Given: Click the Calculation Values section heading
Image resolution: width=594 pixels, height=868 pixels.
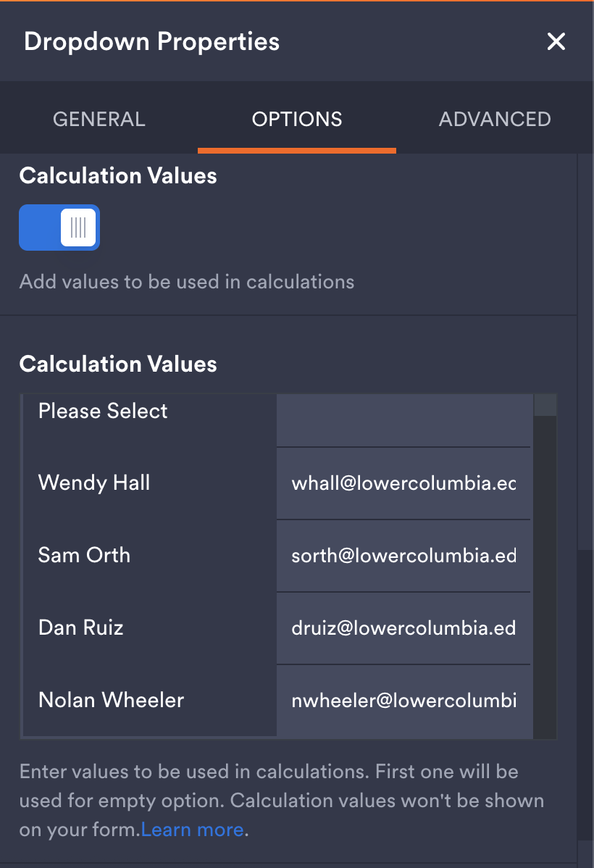Looking at the screenshot, I should tap(118, 364).
